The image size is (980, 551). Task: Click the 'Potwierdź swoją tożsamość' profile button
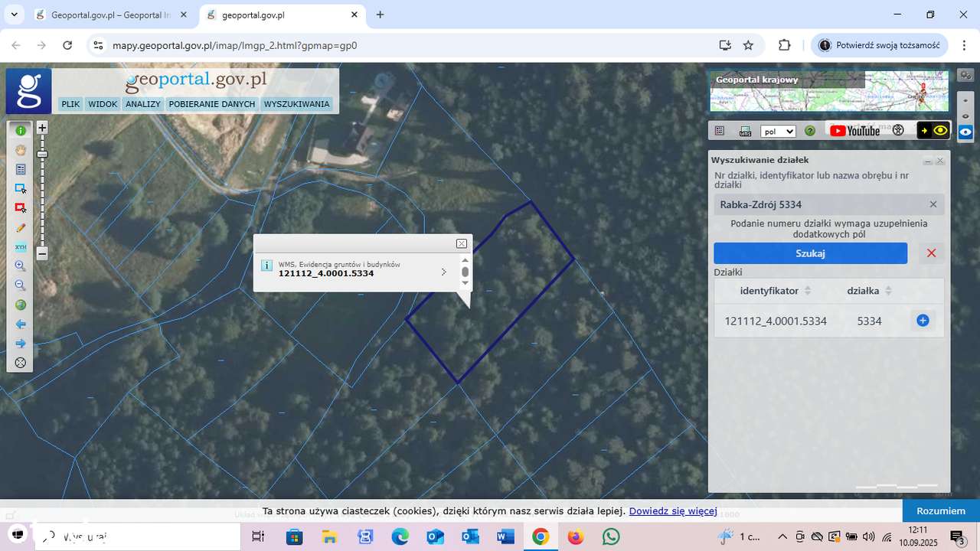tap(880, 45)
